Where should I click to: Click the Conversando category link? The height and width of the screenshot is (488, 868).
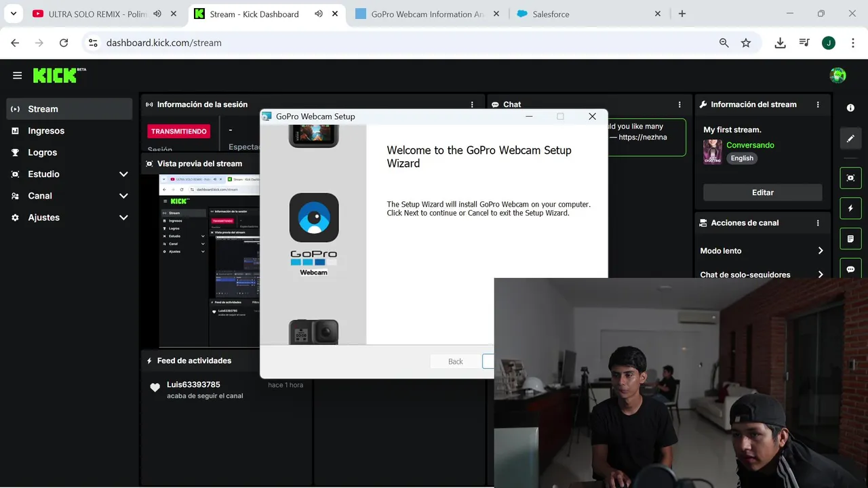(x=750, y=145)
